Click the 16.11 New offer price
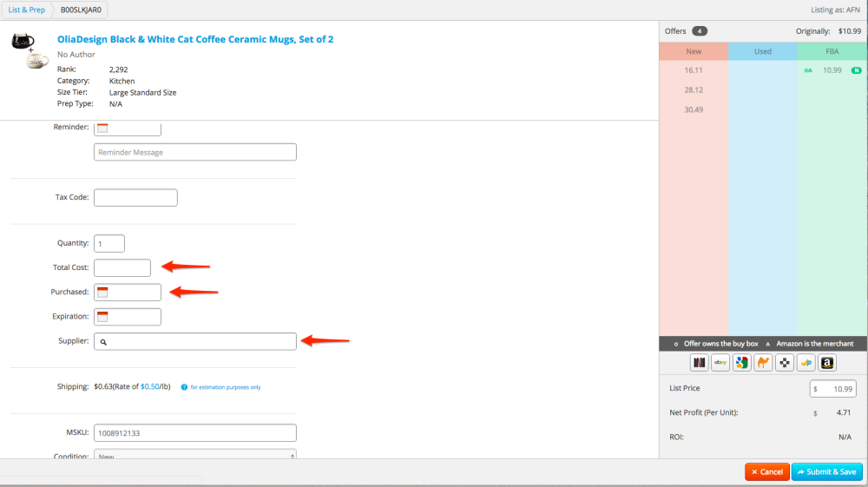 694,70
